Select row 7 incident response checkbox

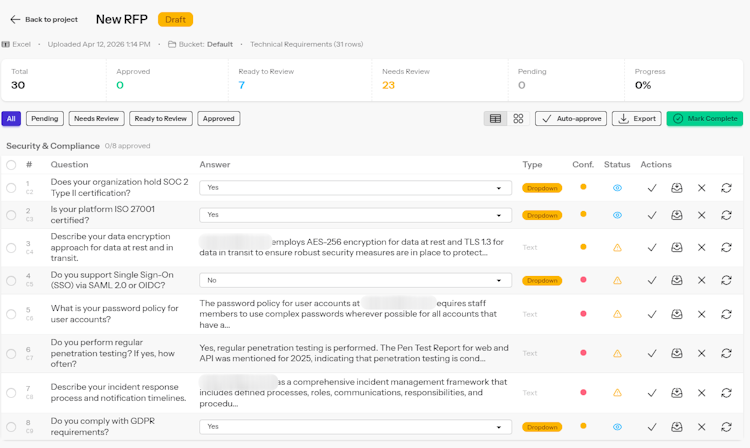(11, 393)
